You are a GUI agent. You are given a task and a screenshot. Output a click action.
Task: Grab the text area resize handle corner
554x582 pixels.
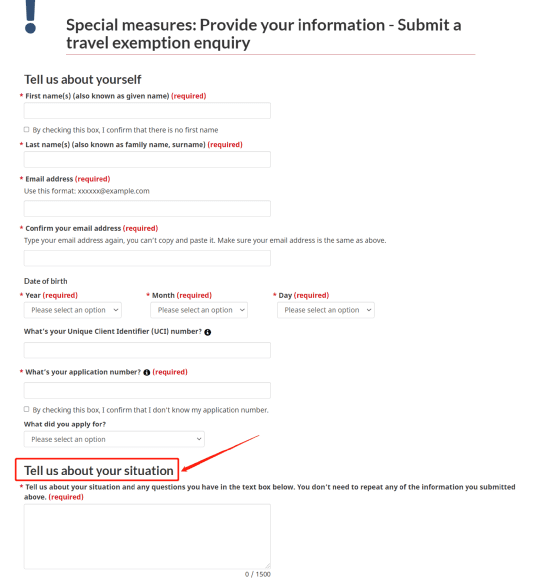point(268,566)
